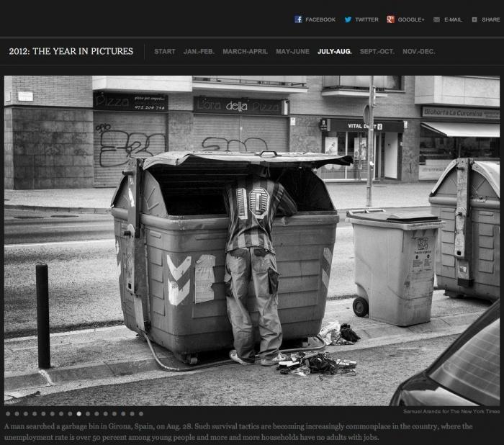The width and height of the screenshot is (504, 445).
Task: Click the highlighted current slide dot
Action: pos(78,414)
